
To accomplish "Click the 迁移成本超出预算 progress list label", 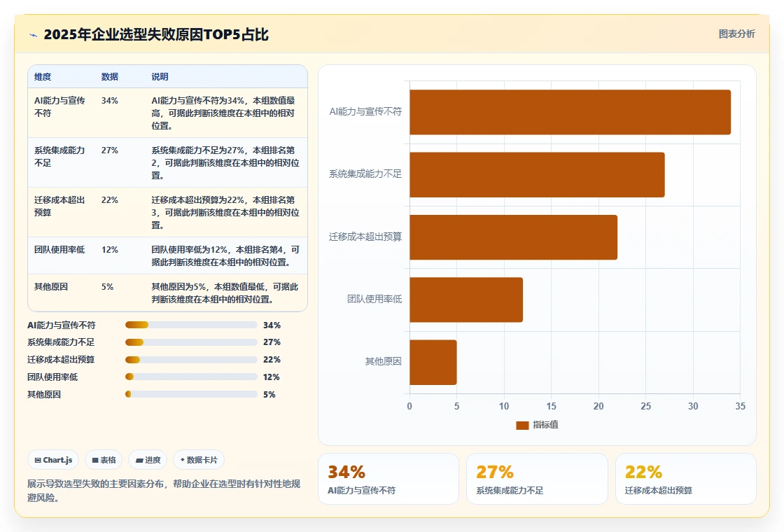I will point(60,360).
